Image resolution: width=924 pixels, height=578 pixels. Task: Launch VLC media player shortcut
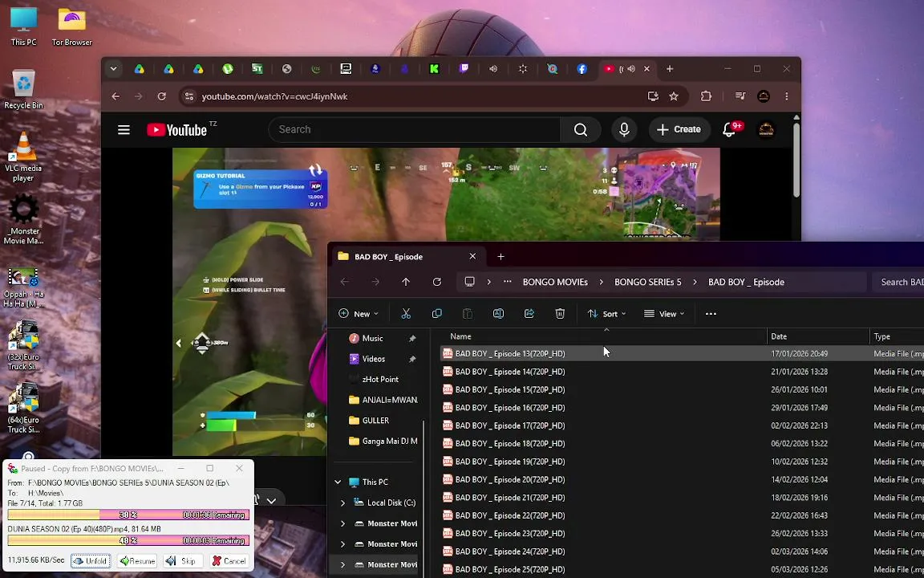[x=23, y=157]
